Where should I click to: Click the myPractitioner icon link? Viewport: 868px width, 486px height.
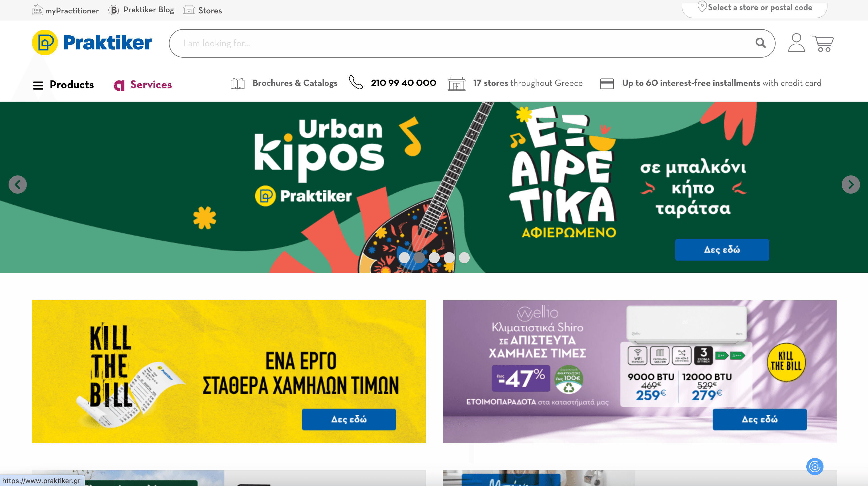[65, 11]
